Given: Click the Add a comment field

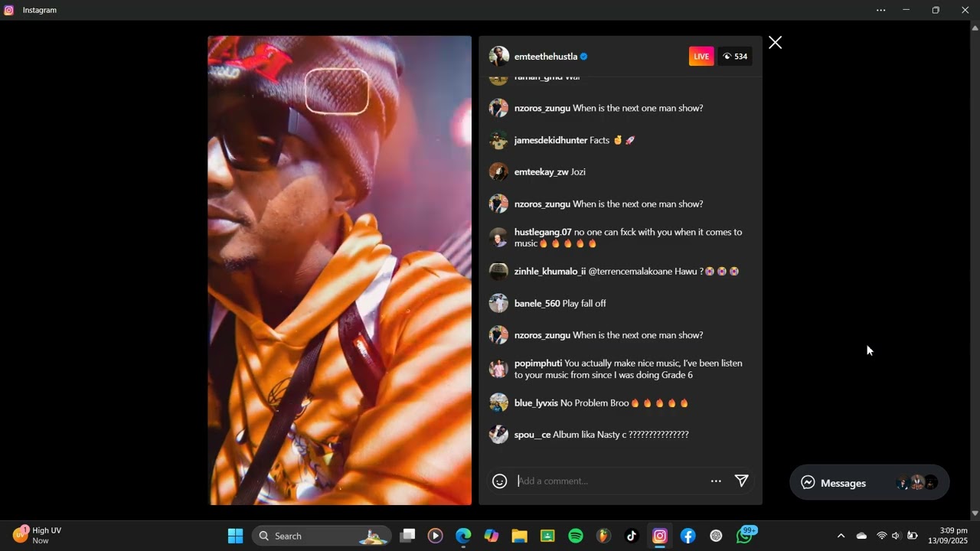Looking at the screenshot, I should pyautogui.click(x=609, y=481).
